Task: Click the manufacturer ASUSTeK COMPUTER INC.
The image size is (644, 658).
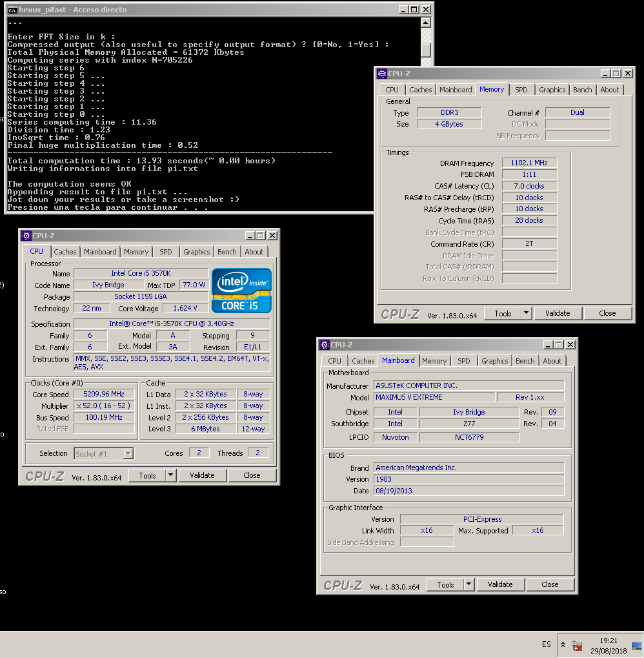Action: (x=468, y=386)
